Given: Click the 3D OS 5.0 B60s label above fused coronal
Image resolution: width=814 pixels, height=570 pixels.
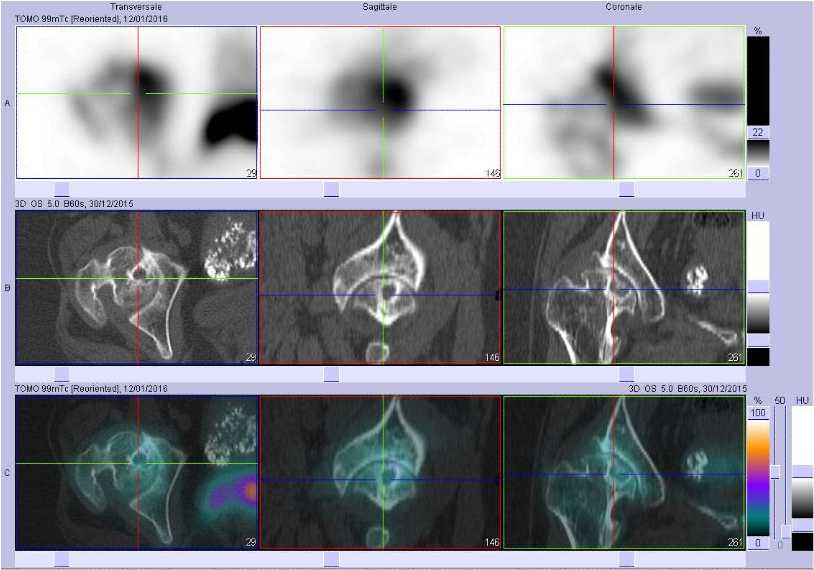Looking at the screenshot, I should (688, 388).
